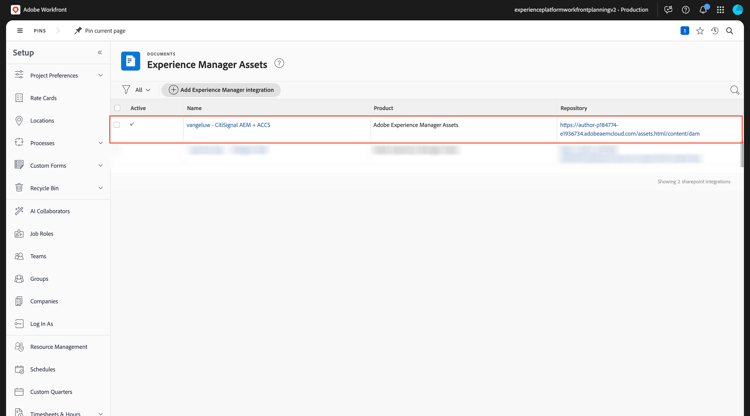Pin the current page
The image size is (750, 416).
click(x=99, y=31)
